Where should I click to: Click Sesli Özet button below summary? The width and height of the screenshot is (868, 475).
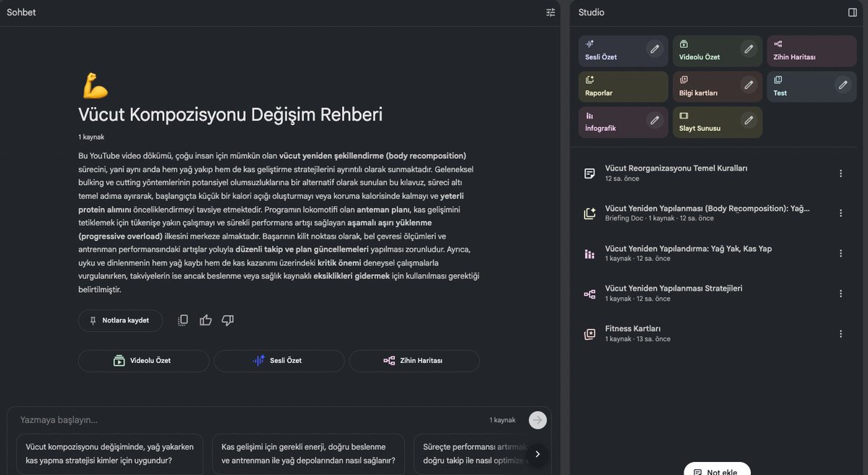(x=278, y=361)
